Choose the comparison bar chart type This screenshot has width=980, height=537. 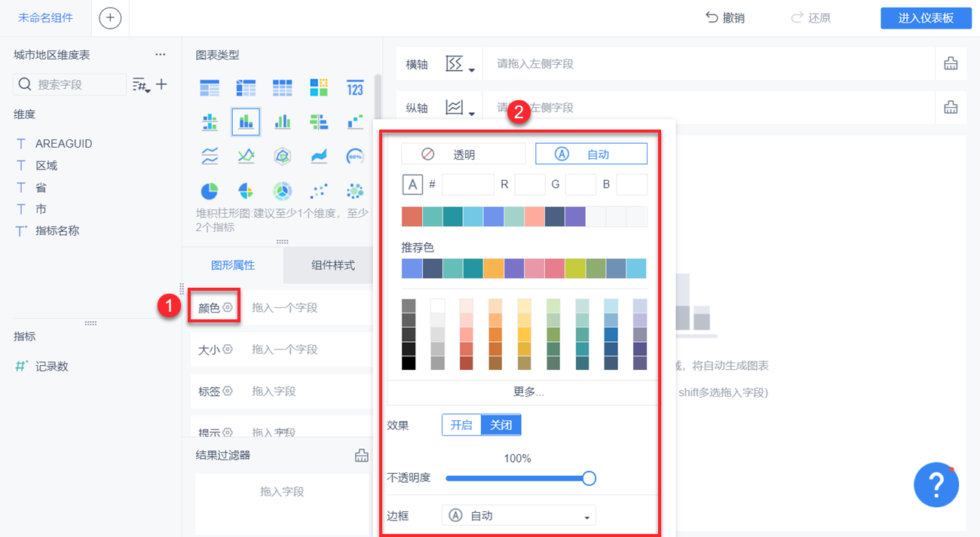(x=319, y=121)
